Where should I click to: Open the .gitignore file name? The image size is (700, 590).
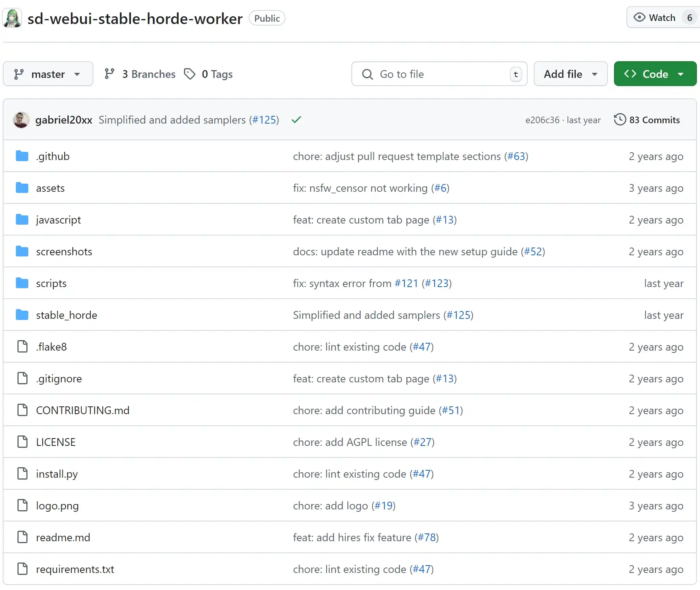(x=59, y=378)
